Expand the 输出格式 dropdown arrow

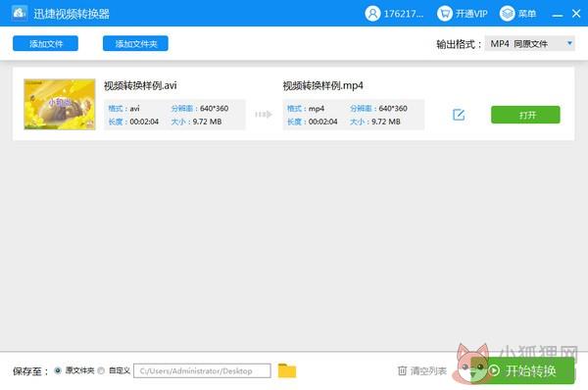569,43
